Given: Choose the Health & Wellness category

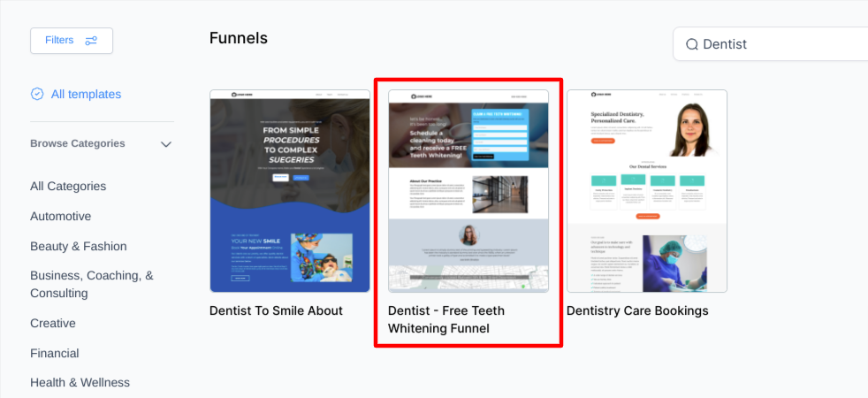Looking at the screenshot, I should coord(80,382).
